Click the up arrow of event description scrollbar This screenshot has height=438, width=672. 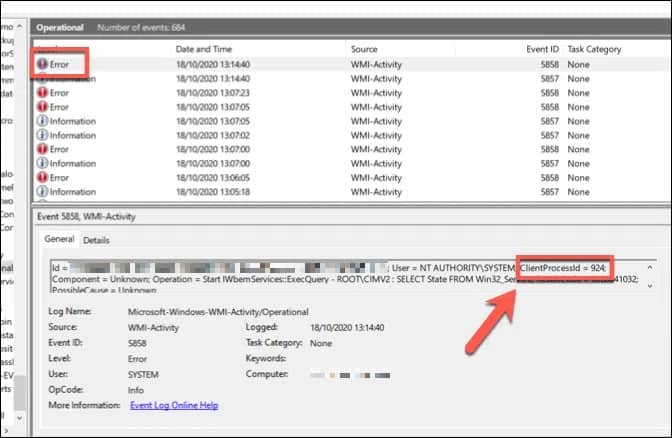[650, 267]
